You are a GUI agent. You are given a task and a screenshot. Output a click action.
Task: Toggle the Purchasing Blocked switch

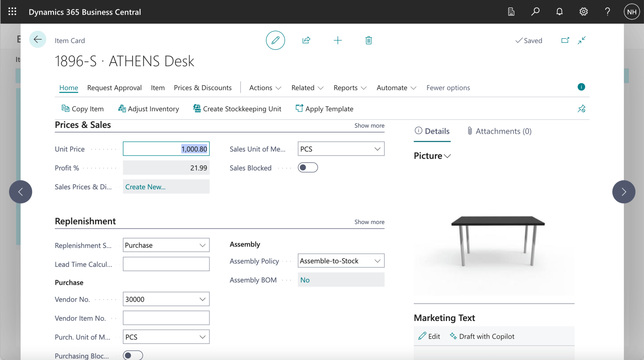(x=133, y=355)
